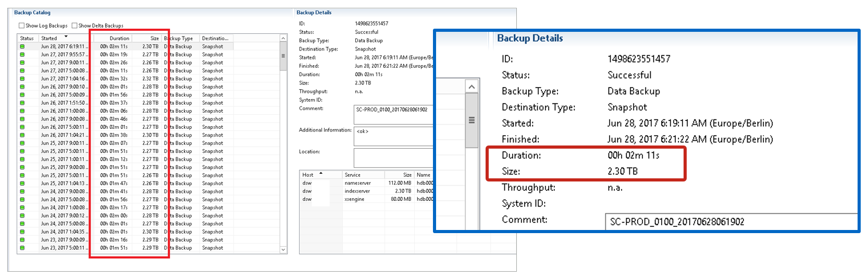868x279 pixels.
Task: Click status icon of Jun 27, 2017 1:04:16 backup
Action: point(22,79)
